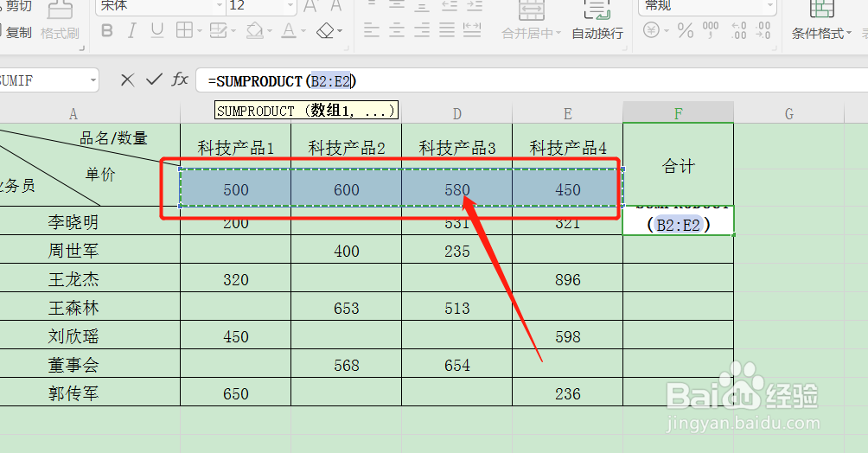Click the cell with value 896
Image resolution: width=868 pixels, height=453 pixels.
tap(568, 279)
